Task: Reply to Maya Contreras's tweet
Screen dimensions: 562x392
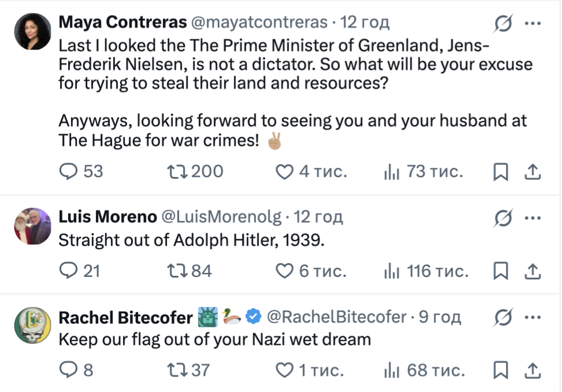Action: (69, 172)
